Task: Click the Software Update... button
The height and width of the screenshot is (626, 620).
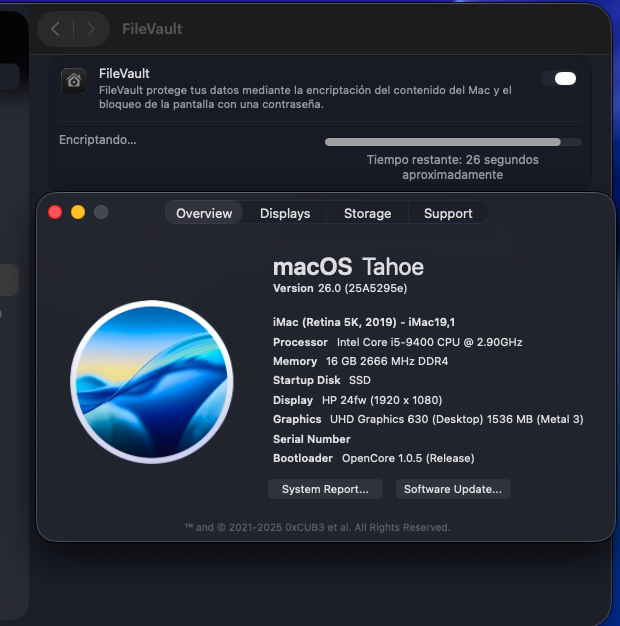Action: tap(453, 489)
